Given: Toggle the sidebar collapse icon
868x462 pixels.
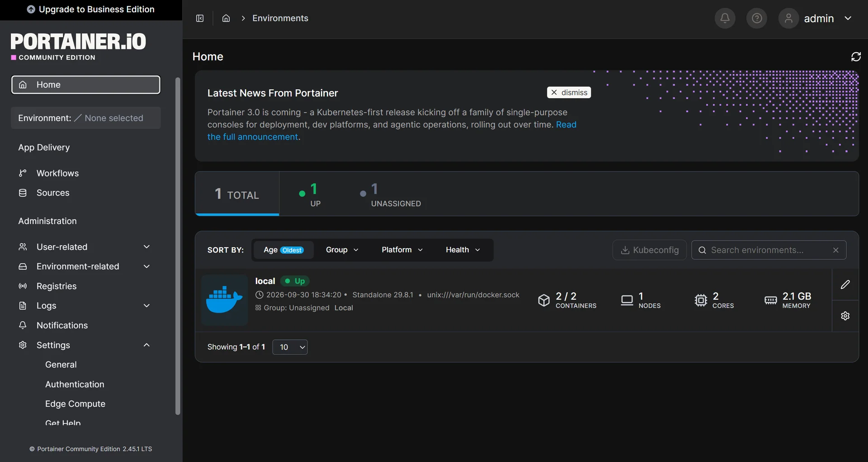Looking at the screenshot, I should click(200, 18).
